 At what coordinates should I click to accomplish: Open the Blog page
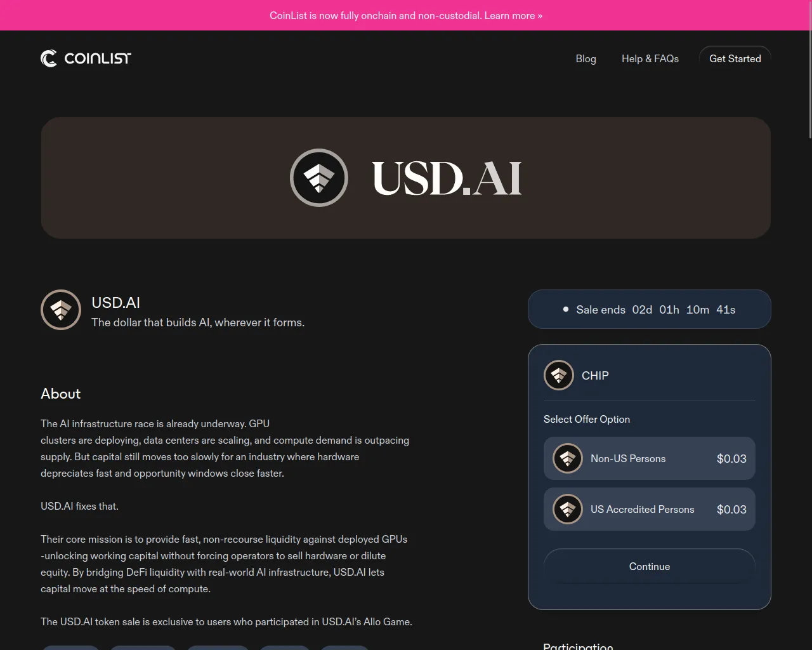pyautogui.click(x=586, y=58)
